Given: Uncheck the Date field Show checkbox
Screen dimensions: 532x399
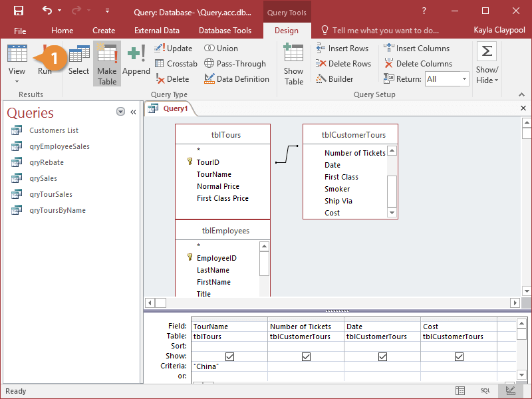Looking at the screenshot, I should [382, 356].
